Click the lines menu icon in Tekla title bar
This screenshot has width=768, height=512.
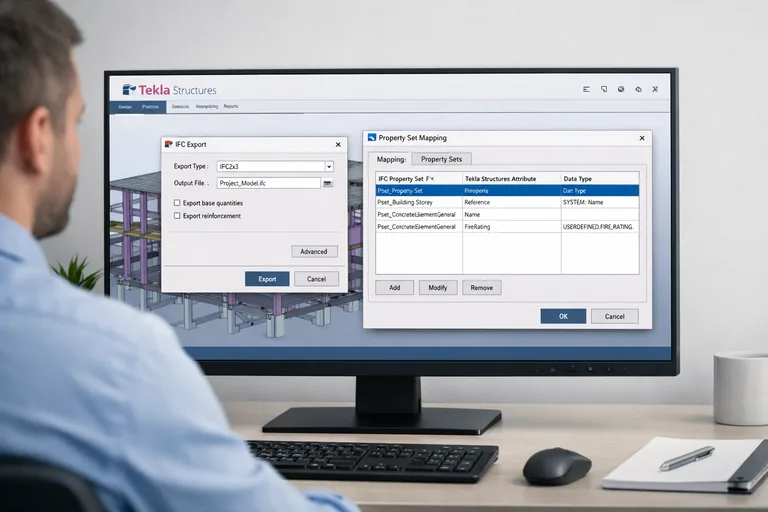[x=586, y=89]
